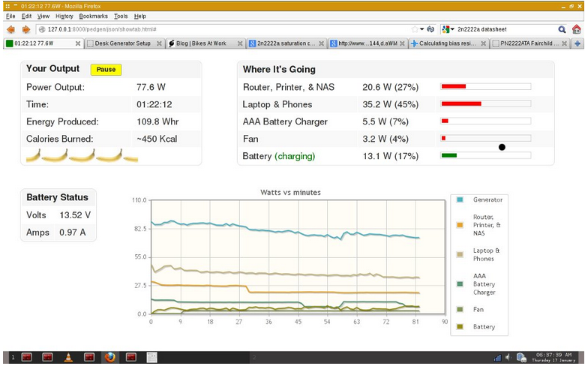Click the browser Forward arrow button

click(x=25, y=29)
